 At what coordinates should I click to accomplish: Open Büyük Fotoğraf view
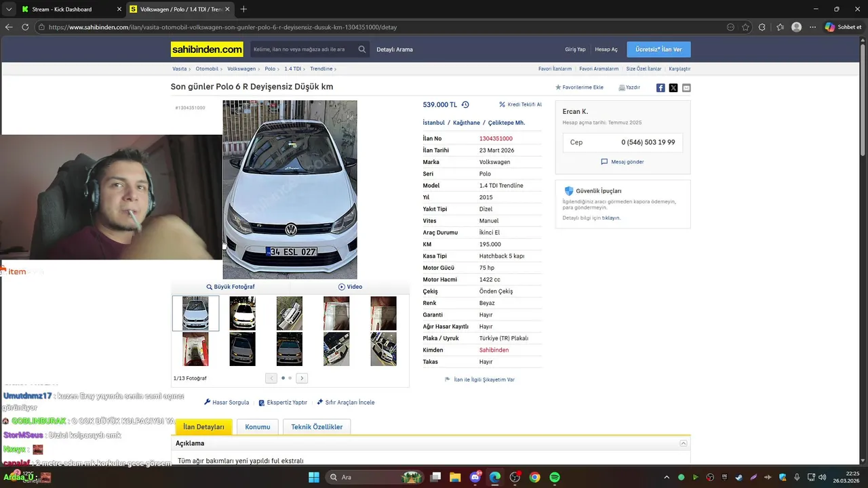tap(231, 287)
